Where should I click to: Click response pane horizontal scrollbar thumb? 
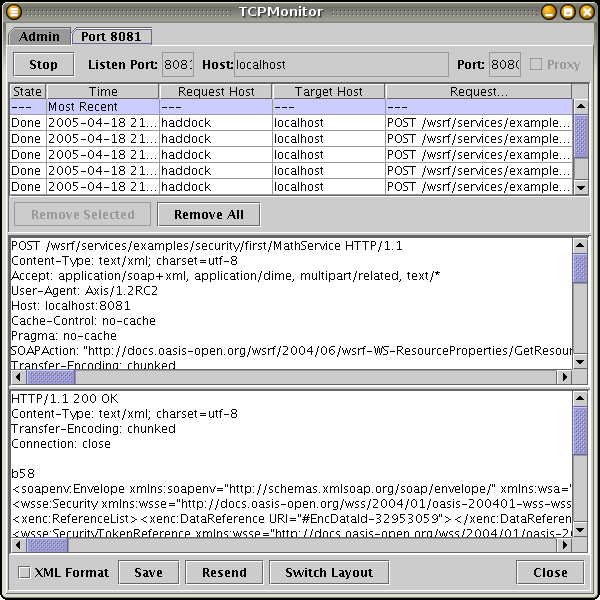(47, 545)
